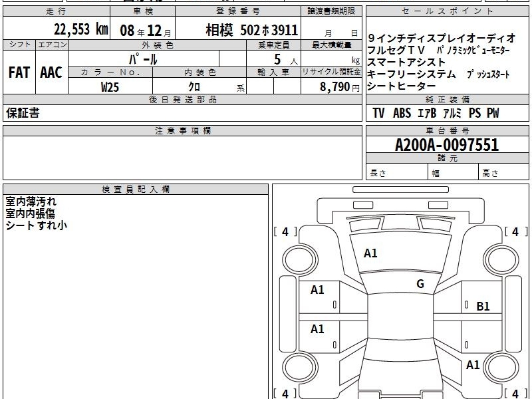The image size is (532, 399).
Task: Click the 9インチディスプレイオーディオ line
Action: point(442,38)
